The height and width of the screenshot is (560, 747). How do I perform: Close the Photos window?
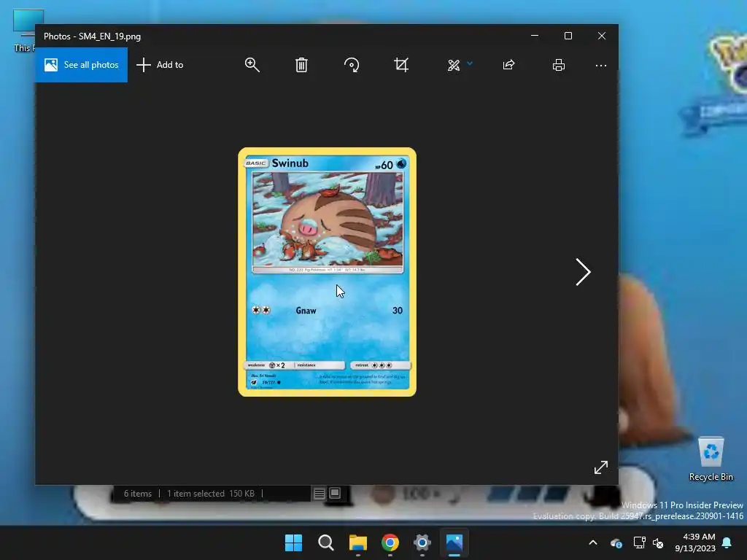[602, 36]
